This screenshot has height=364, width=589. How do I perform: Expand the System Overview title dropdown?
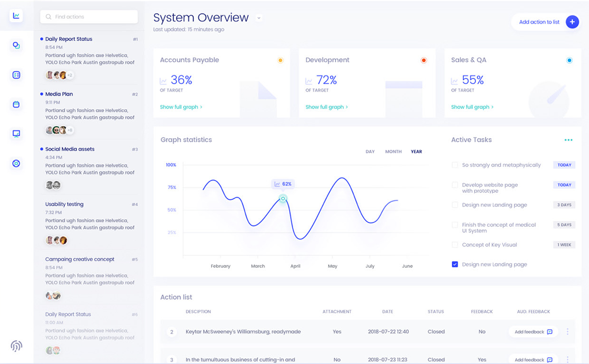(x=259, y=18)
